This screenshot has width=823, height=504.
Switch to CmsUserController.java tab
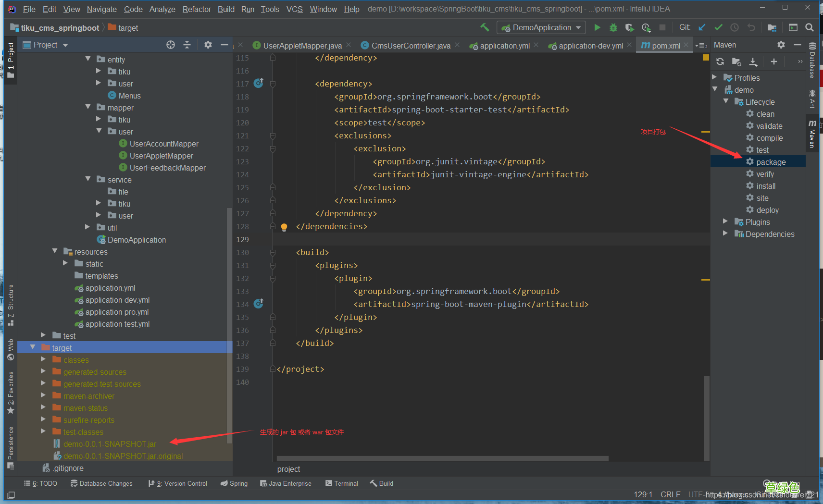410,46
